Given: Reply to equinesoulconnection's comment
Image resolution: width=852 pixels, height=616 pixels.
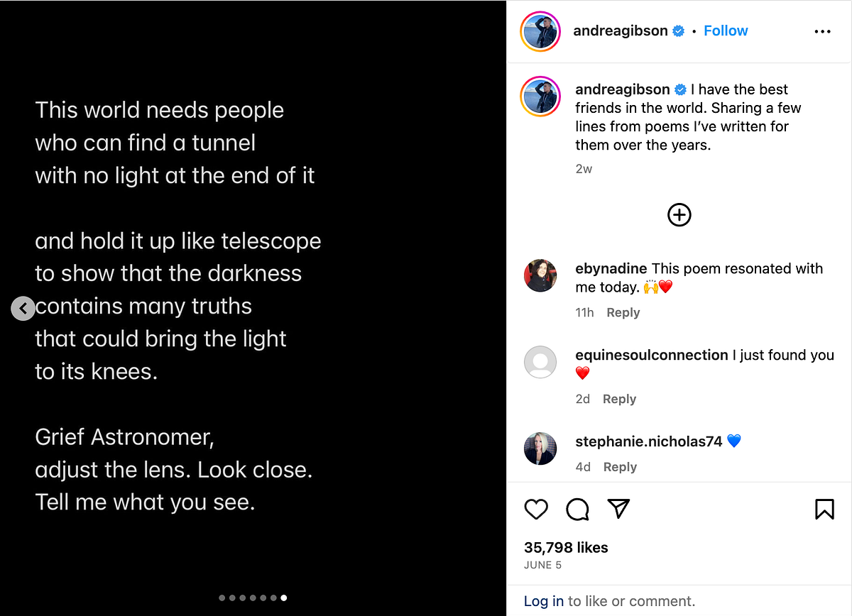Looking at the screenshot, I should [619, 399].
